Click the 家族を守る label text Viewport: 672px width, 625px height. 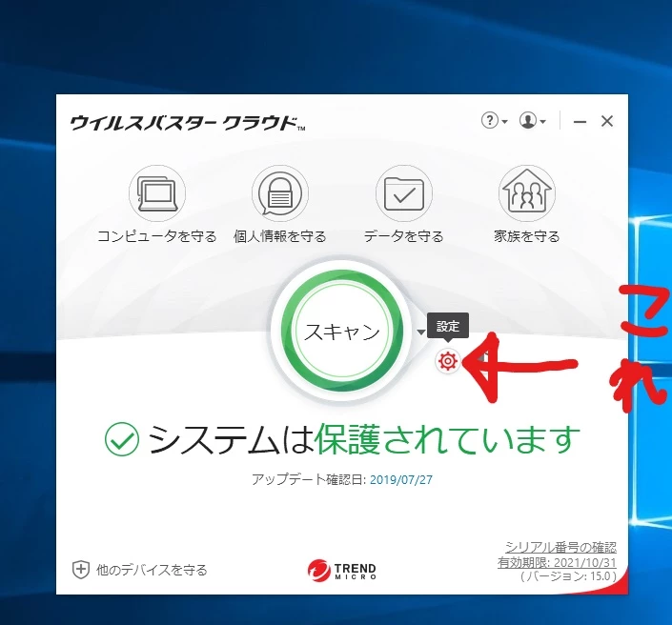tap(527, 236)
